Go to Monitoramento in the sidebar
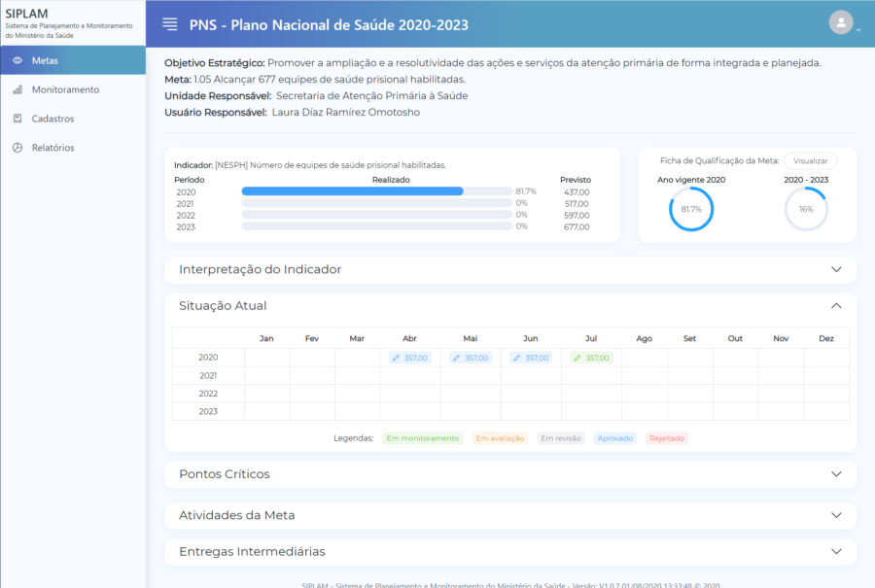The width and height of the screenshot is (875, 588). point(65,89)
